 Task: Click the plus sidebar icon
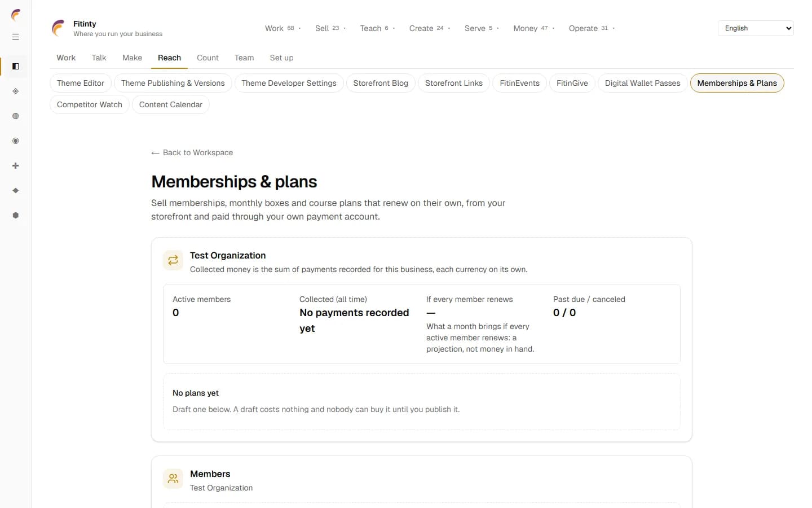point(16,166)
